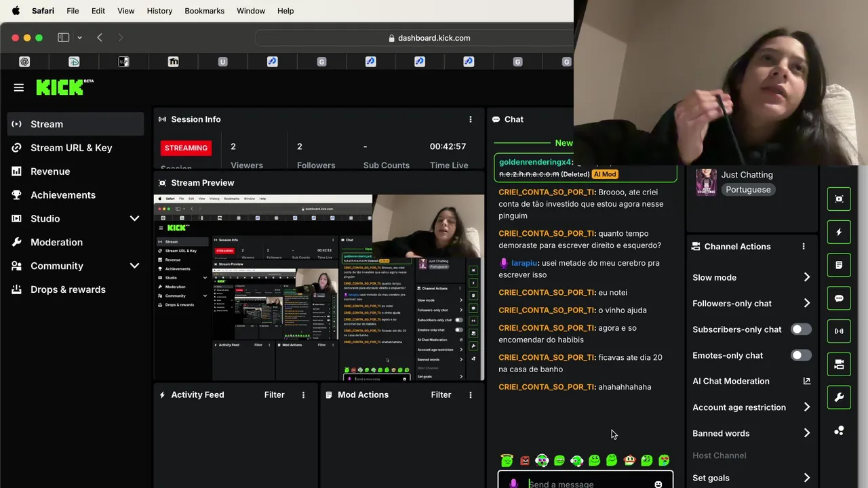Toggle Safari sidebar button
Viewport: 868px width, 488px height.
(x=64, y=38)
